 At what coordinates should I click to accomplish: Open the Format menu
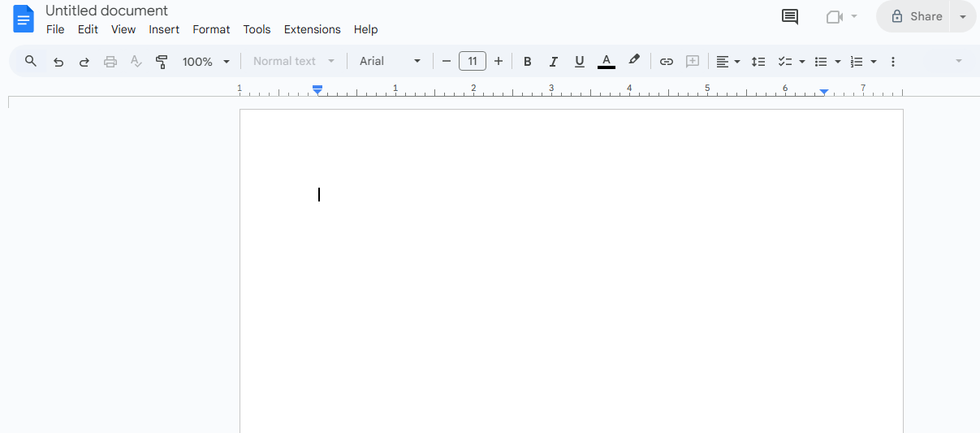pos(211,29)
